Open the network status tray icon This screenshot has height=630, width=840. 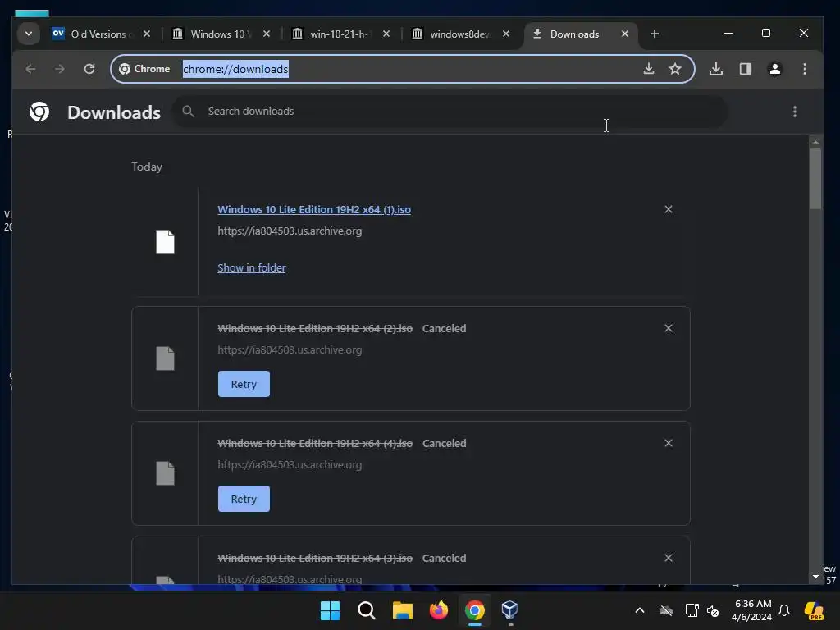pyautogui.click(x=692, y=610)
